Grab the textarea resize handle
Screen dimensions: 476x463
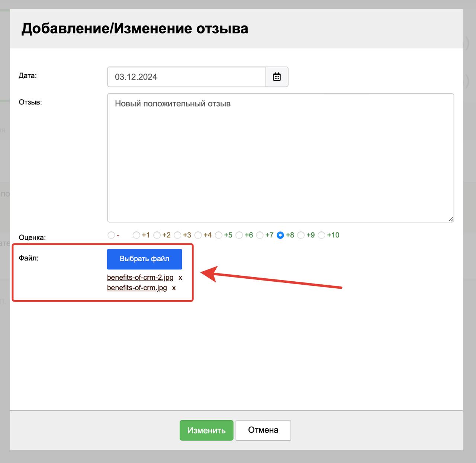pyautogui.click(x=451, y=219)
